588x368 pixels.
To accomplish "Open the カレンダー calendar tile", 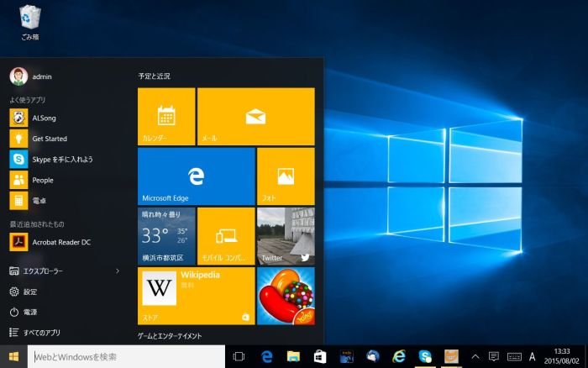I will pyautogui.click(x=166, y=116).
